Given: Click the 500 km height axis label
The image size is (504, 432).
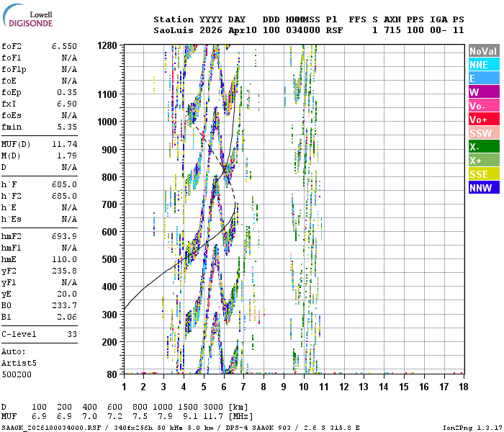Looking at the screenshot, I should (109, 259).
